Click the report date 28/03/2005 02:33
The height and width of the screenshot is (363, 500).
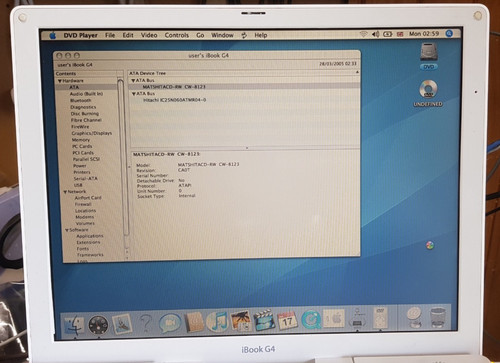(x=338, y=64)
